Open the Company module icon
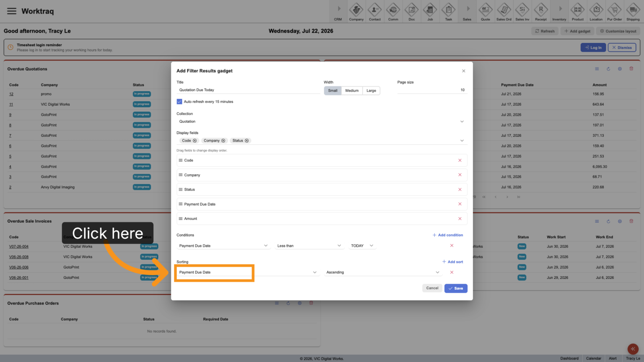Screen dimensions: 644x362 coord(356,11)
